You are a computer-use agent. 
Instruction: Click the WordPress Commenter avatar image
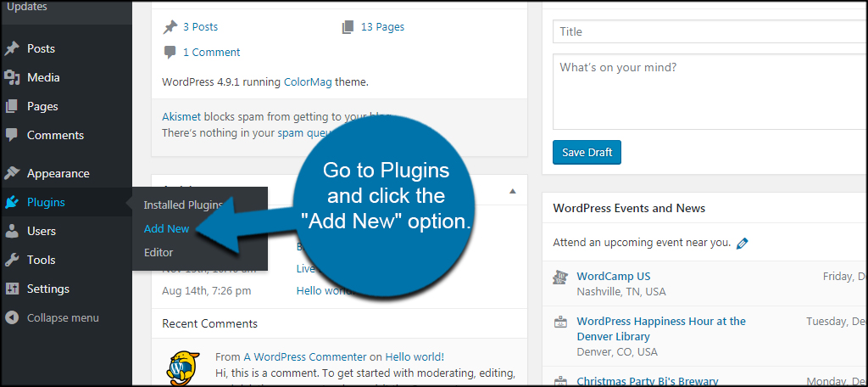(x=183, y=368)
